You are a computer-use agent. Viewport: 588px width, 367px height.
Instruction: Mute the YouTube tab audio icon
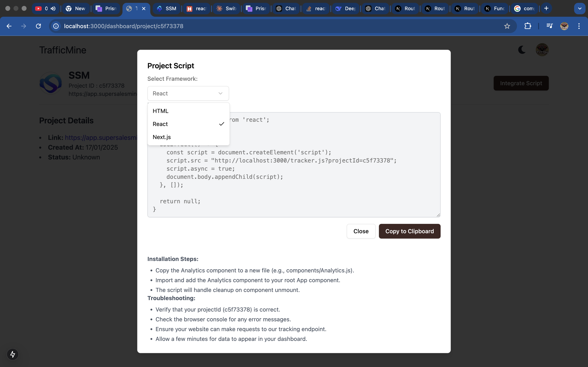coord(53,9)
